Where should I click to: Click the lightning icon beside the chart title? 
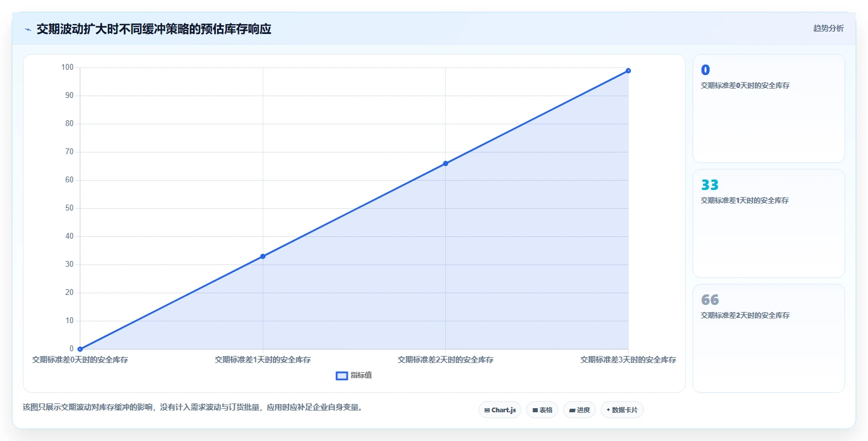click(28, 29)
